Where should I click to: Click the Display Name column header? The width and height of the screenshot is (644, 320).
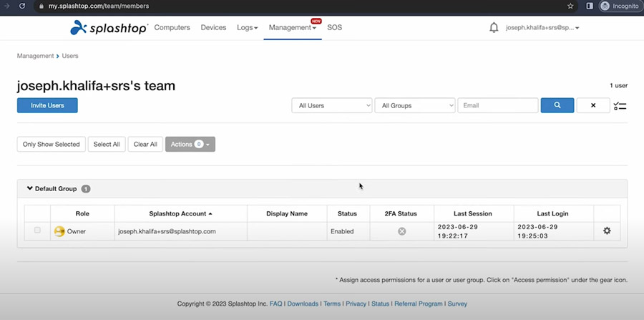pos(287,213)
